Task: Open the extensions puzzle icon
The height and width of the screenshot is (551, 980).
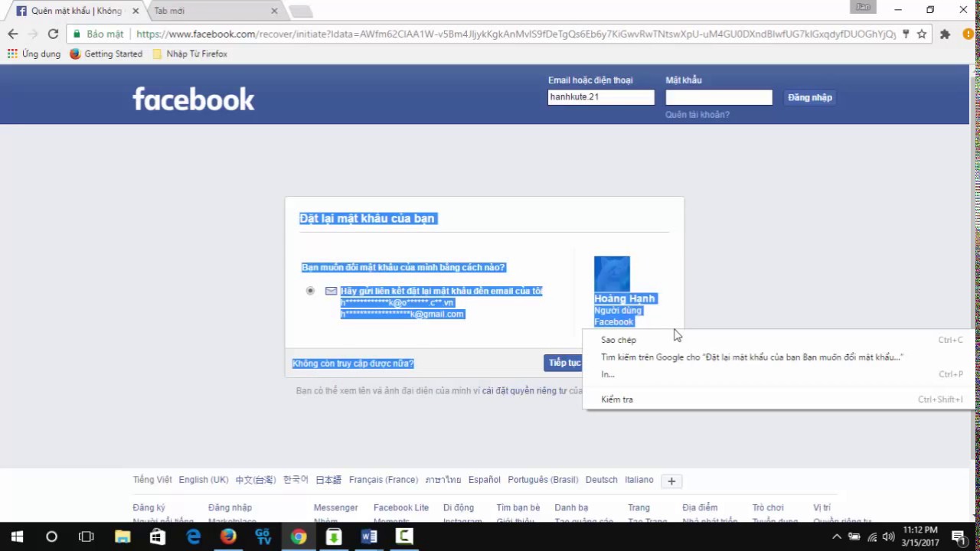Action: (944, 34)
